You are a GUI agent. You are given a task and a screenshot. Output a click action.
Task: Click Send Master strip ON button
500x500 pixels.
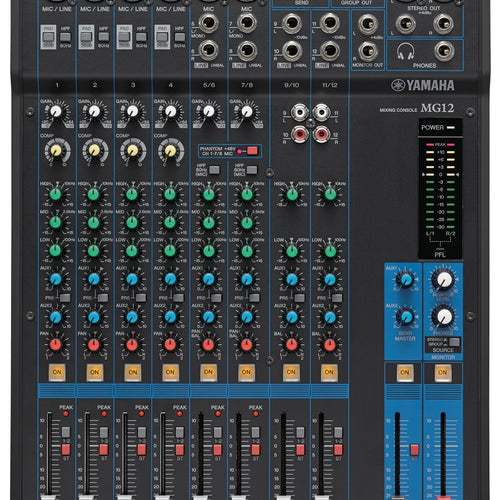[405, 372]
